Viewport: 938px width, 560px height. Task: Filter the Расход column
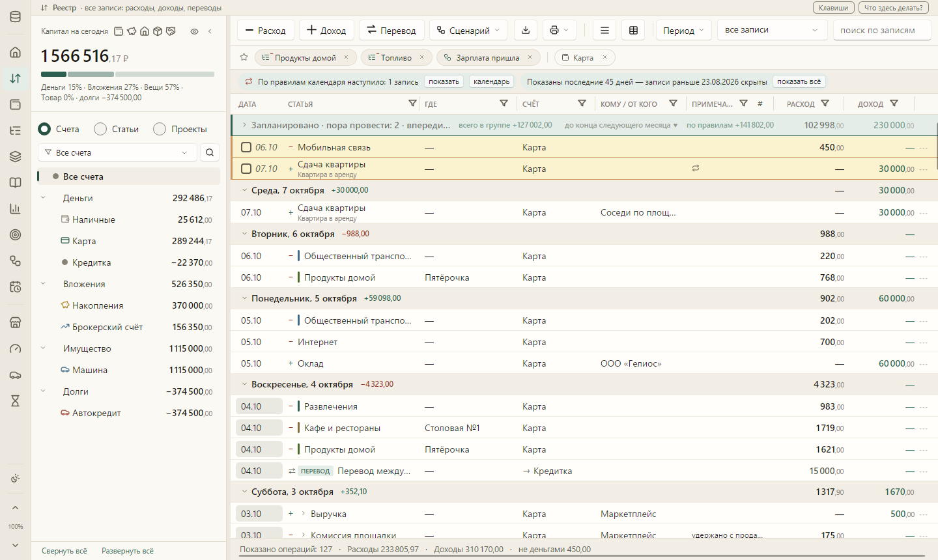825,104
